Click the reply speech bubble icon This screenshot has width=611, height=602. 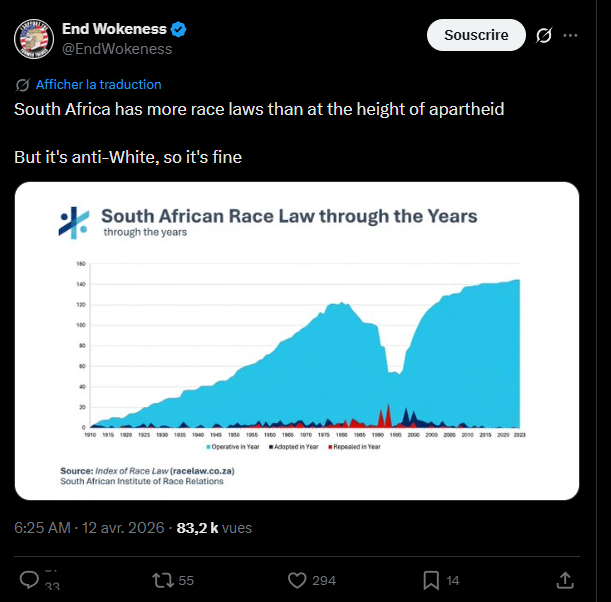pos(29,580)
